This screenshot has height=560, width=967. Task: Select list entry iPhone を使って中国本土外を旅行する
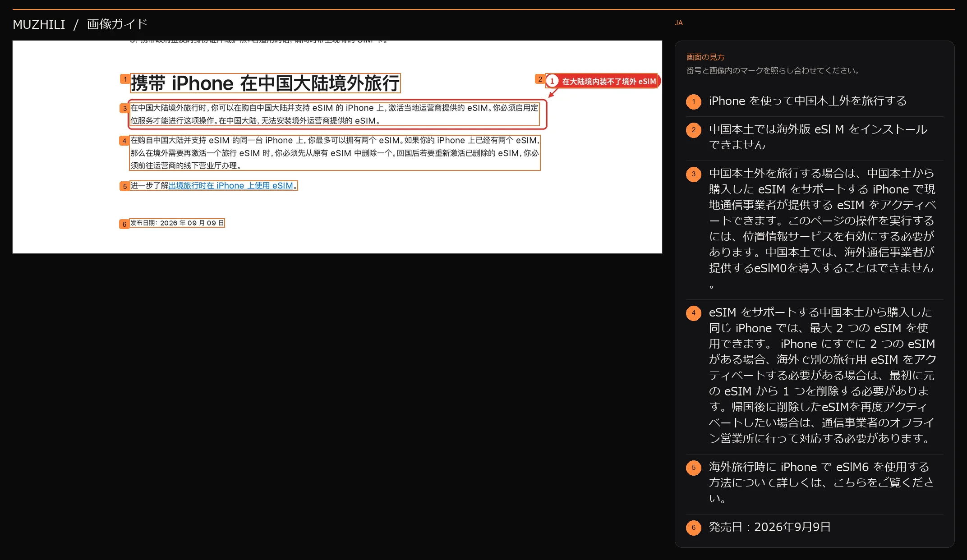tap(807, 101)
